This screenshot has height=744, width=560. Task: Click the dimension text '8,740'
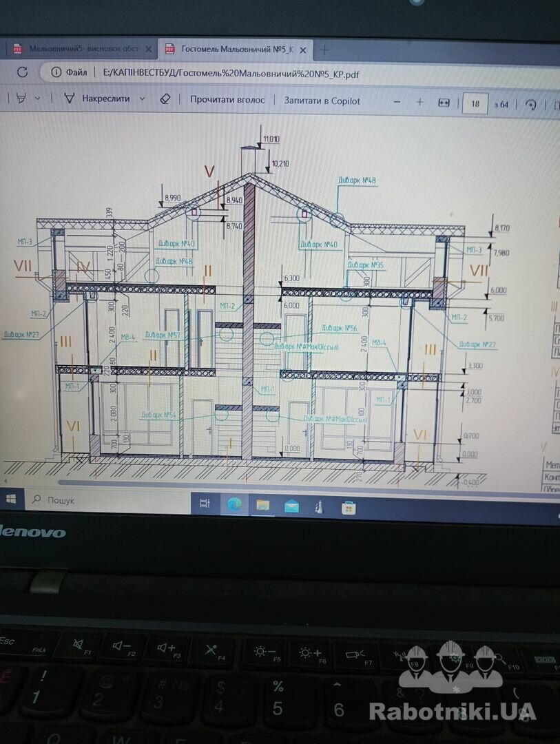click(x=234, y=226)
